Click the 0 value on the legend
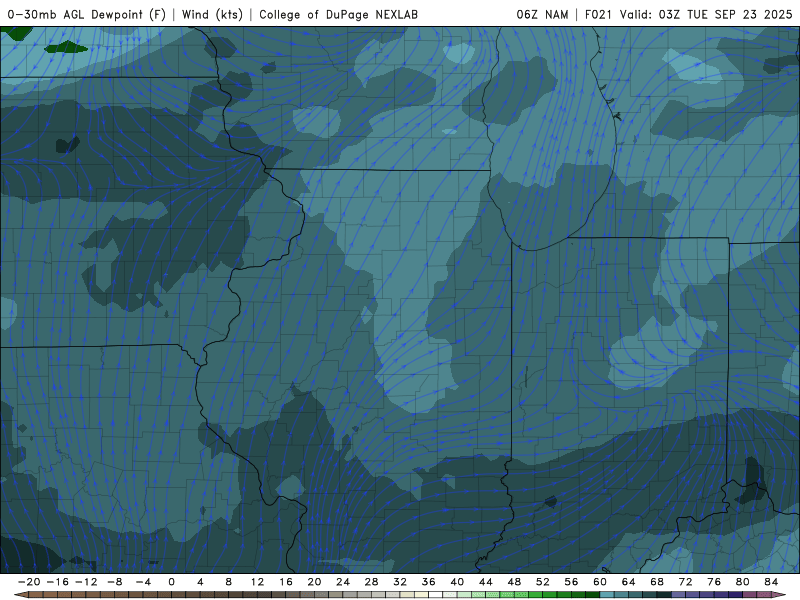 click(171, 582)
